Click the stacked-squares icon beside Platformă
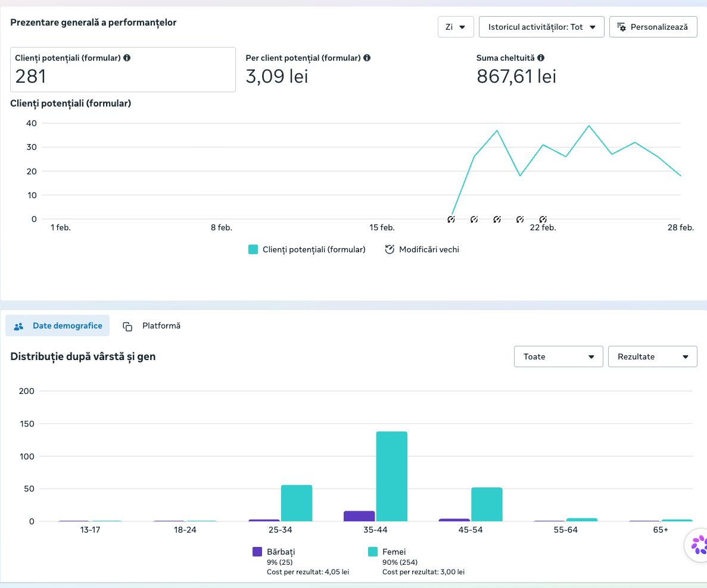 pyautogui.click(x=127, y=326)
